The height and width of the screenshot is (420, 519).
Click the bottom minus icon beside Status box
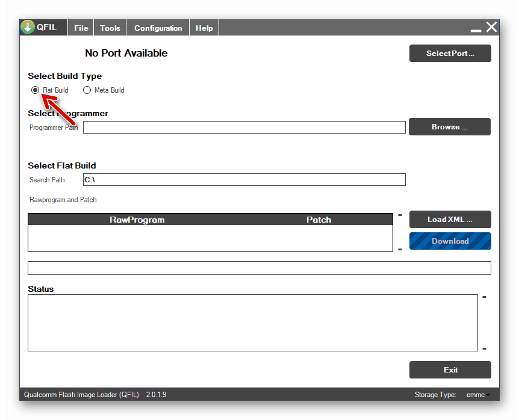tap(484, 348)
